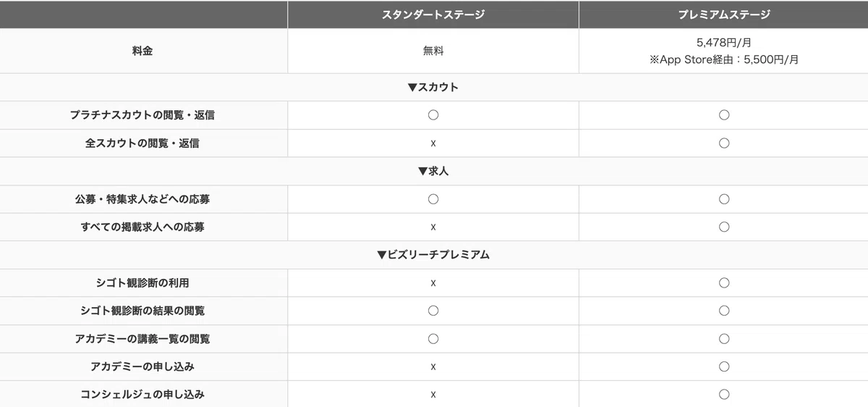
Task: Click the プレミアムステージ column header
Action: [x=723, y=14]
